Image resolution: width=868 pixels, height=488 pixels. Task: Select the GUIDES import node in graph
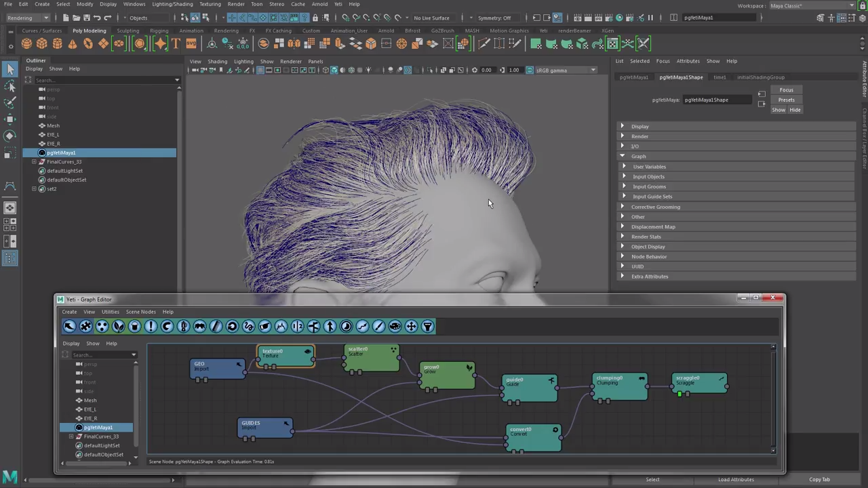(265, 428)
